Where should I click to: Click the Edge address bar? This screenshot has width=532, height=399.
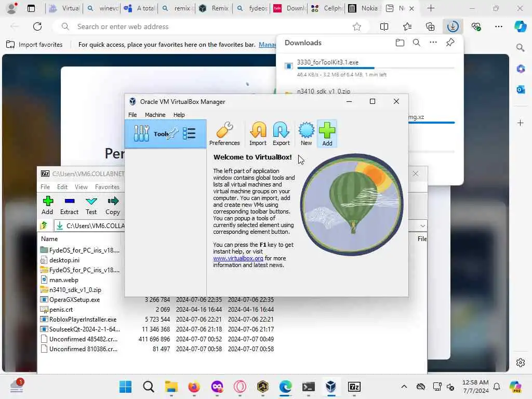(210, 26)
